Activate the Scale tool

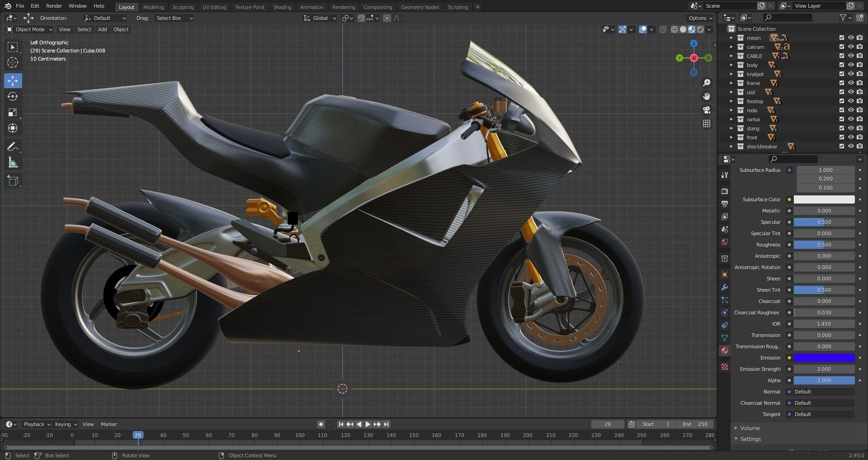point(13,113)
